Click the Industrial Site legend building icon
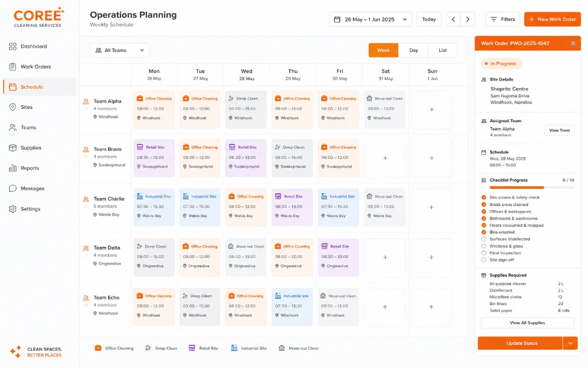Viewport: 588px width, 368px height. [x=234, y=348]
